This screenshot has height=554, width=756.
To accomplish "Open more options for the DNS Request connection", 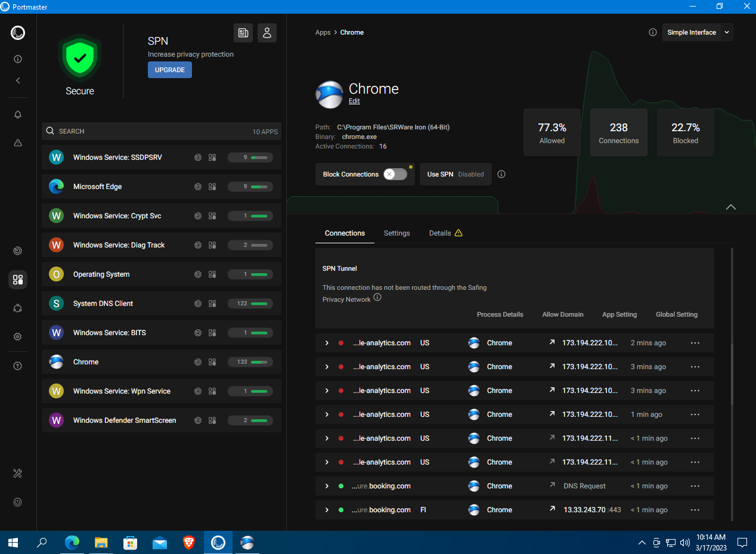I will (695, 486).
